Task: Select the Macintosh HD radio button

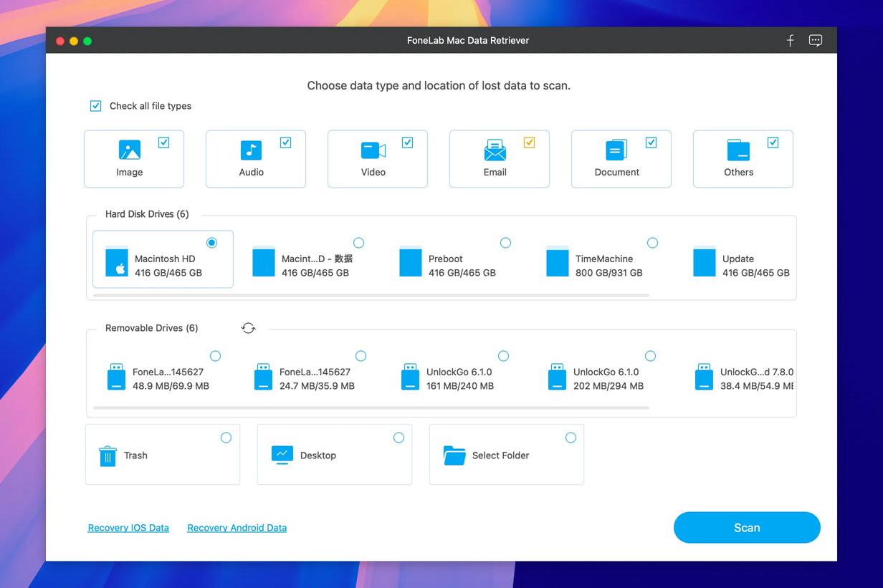Action: tap(211, 243)
